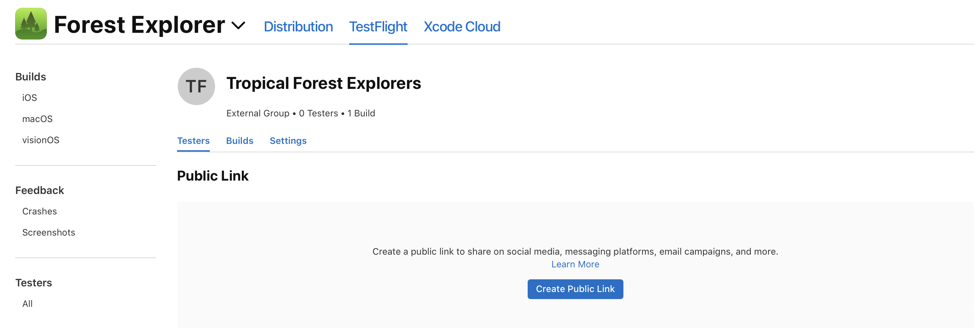Switch to the Distribution tab
Viewport: 980px width, 328px height.
point(298,27)
